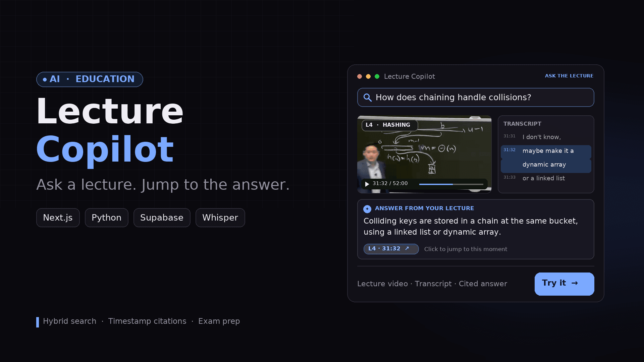Screen dimensions: 644x362
Task: Click the green window dot in Lecture Copilot
Action: [x=377, y=76]
